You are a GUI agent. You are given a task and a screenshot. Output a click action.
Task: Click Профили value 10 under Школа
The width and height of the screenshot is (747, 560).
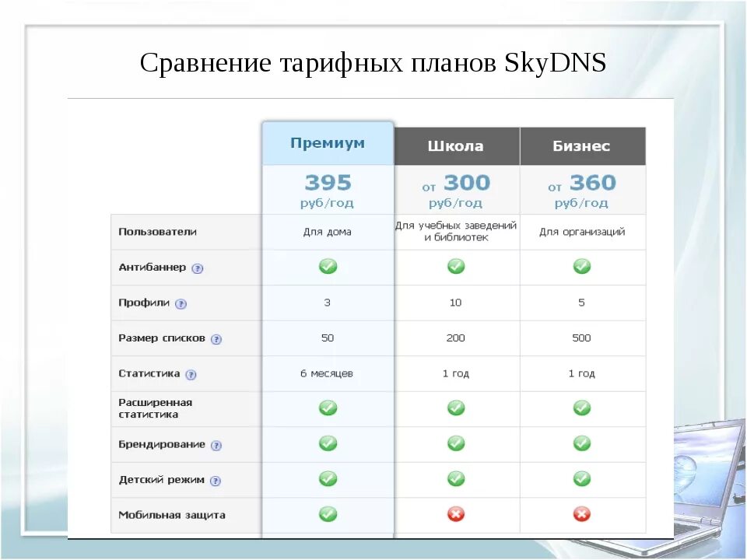[455, 303]
